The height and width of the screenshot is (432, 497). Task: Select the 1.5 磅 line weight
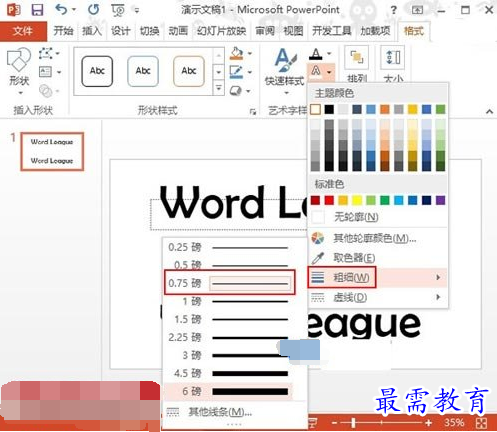tap(229, 319)
